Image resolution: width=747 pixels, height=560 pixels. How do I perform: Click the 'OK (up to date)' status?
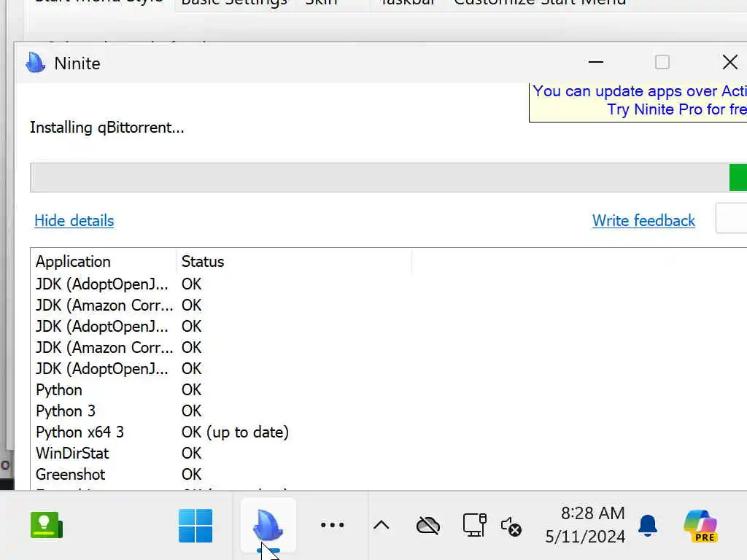click(235, 432)
